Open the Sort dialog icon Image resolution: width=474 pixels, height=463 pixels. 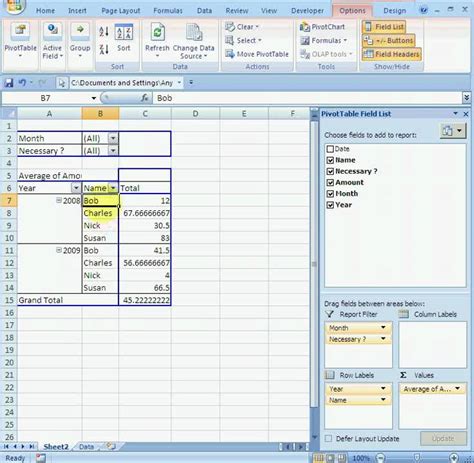tap(124, 32)
